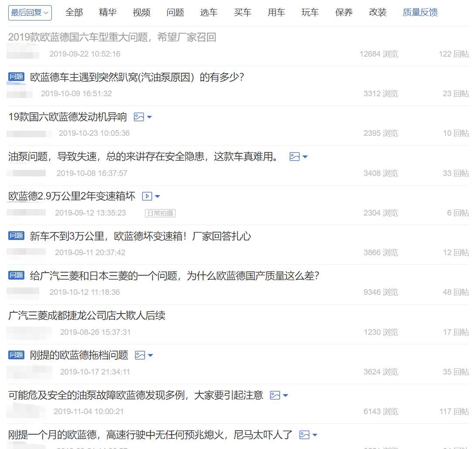476x449 pixels.
Task: Click image icon beside 油泵故障 post
Action: (x=275, y=395)
